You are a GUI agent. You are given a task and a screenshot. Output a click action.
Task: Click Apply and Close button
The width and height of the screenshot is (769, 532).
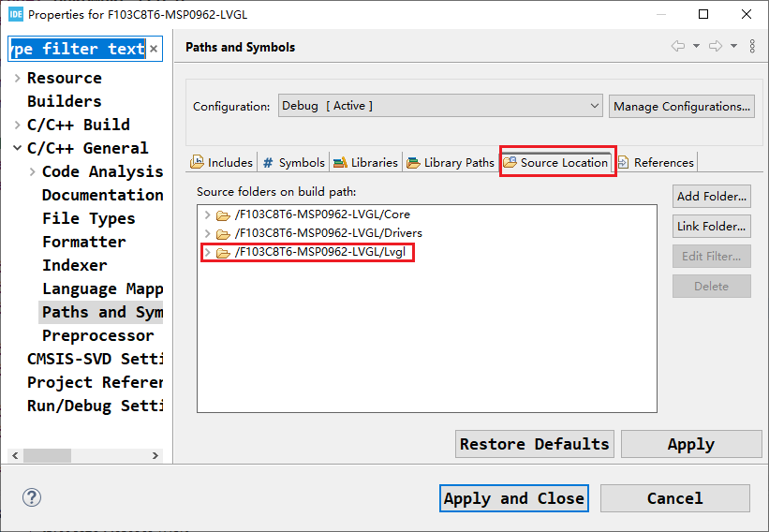click(x=514, y=498)
